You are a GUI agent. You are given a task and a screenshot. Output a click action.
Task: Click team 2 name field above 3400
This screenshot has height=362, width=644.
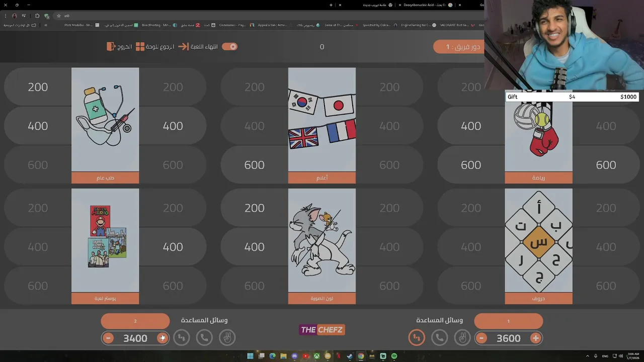(x=135, y=321)
